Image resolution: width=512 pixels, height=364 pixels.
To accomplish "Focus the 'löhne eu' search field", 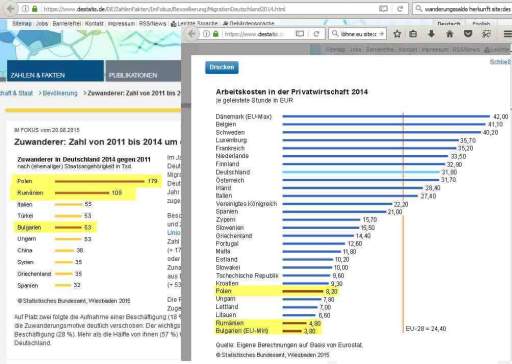I will [x=358, y=34].
